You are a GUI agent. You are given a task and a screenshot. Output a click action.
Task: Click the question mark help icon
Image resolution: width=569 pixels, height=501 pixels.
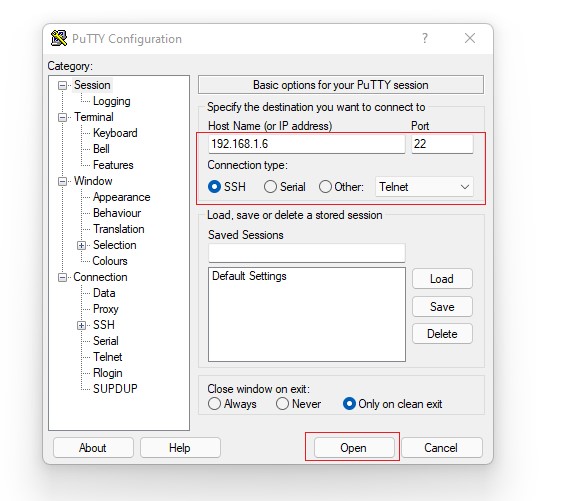coord(425,38)
